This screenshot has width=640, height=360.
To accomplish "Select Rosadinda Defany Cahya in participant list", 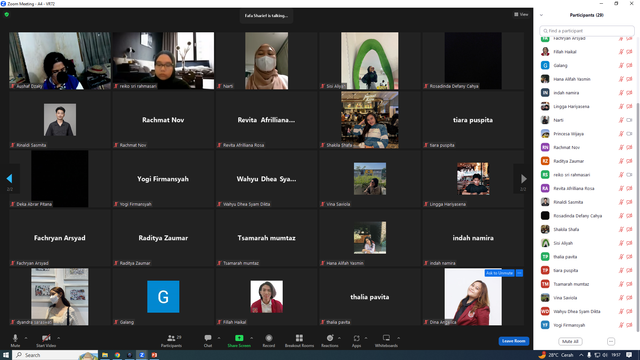I will pyautogui.click(x=586, y=216).
